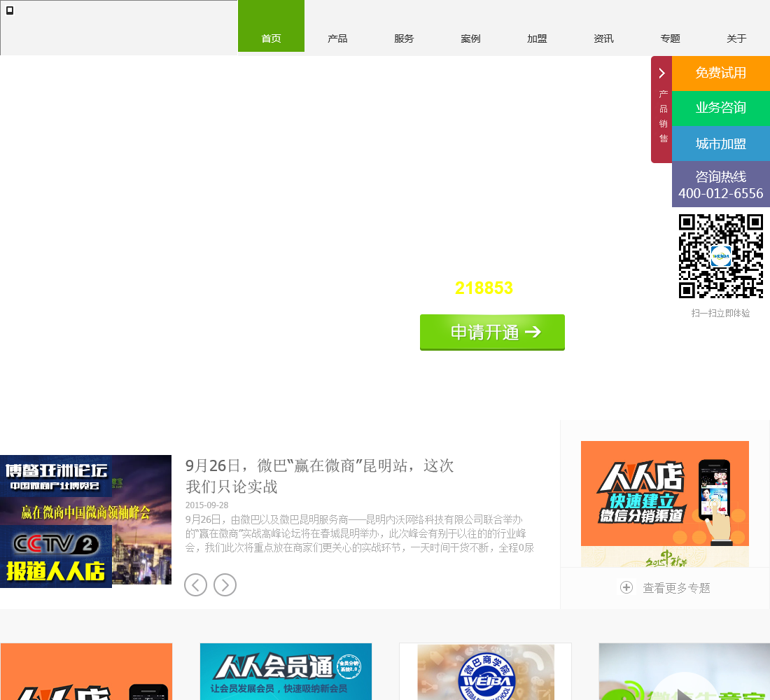Click the news summary paragraph text
Screen dimensions: 770x700
pos(359,533)
